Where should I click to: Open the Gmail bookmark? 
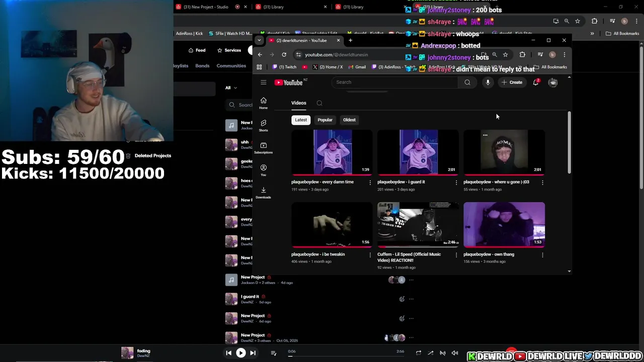[x=357, y=67]
